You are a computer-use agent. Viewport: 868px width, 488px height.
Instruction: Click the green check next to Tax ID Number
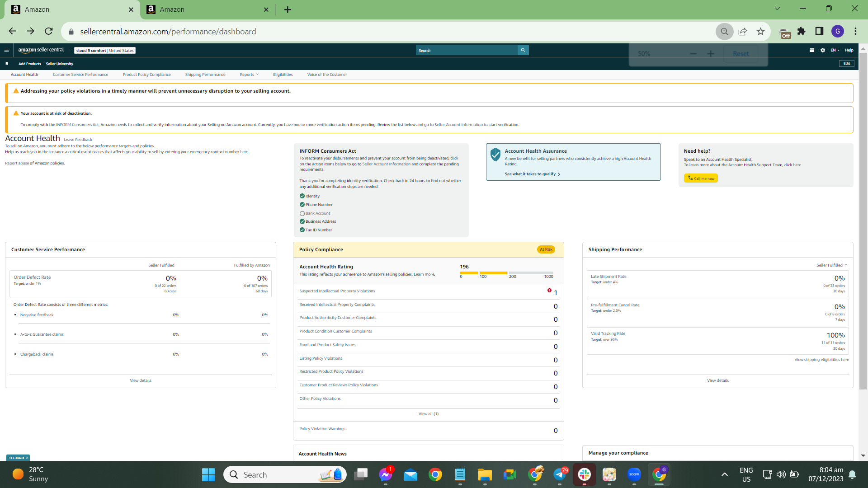(x=302, y=230)
